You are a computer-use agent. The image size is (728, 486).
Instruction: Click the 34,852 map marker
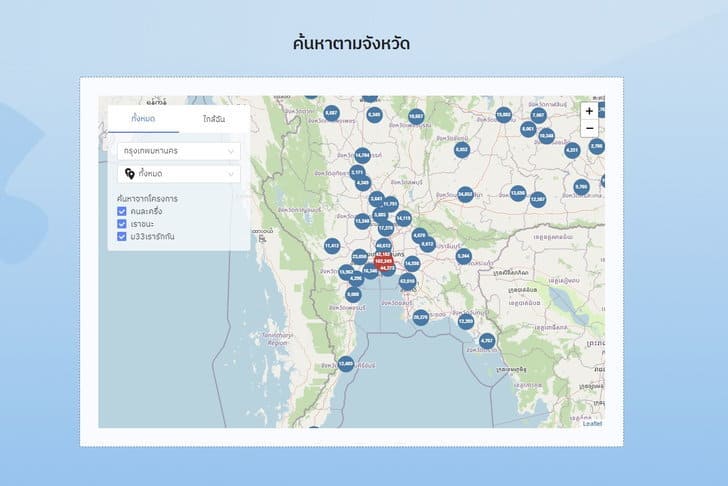click(465, 194)
